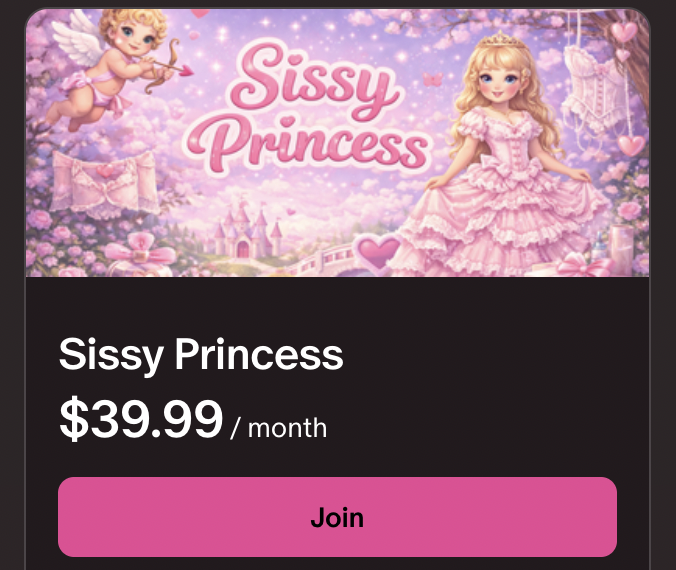Click the script "Princess" word in banner
This screenshot has width=676, height=570.
point(319,146)
